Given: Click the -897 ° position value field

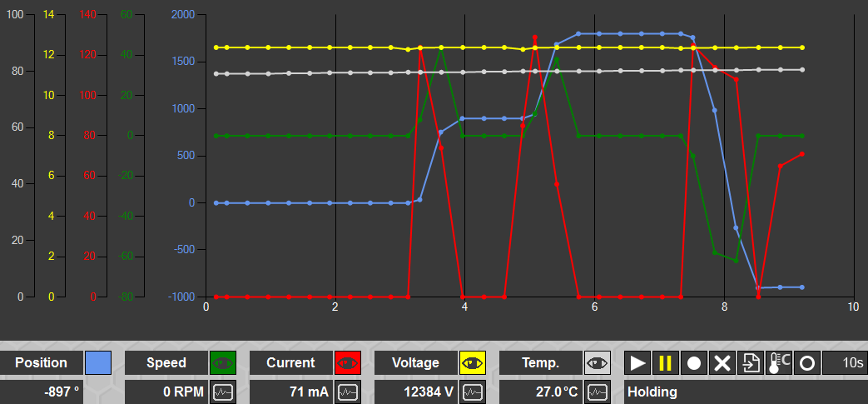Looking at the screenshot, I should point(41,391).
